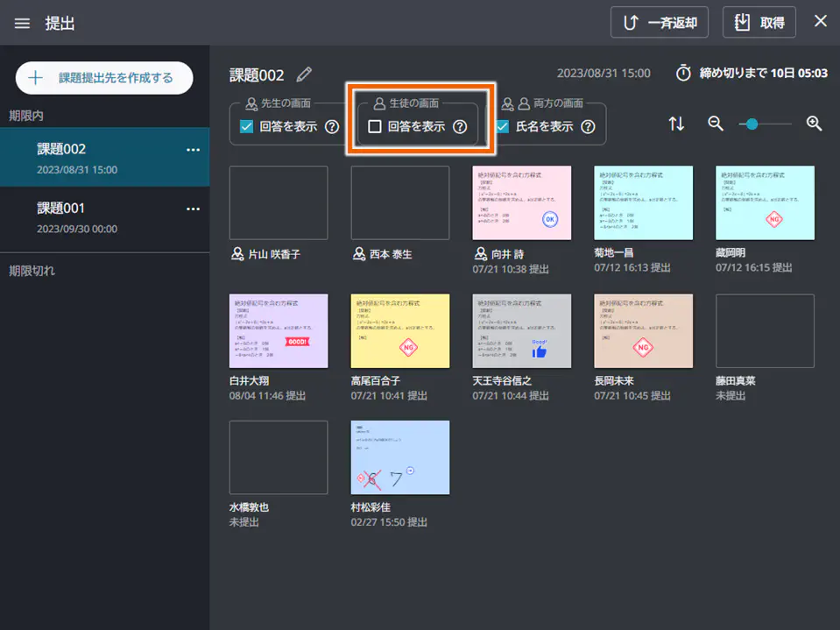Viewport: 840px width, 630px height.
Task: Select the 期限内 section header
Action: pyautogui.click(x=26, y=115)
